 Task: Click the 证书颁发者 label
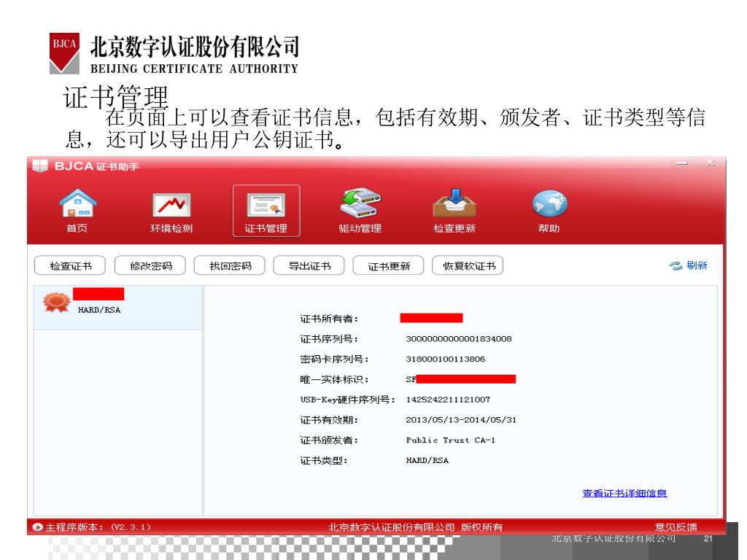click(x=329, y=440)
